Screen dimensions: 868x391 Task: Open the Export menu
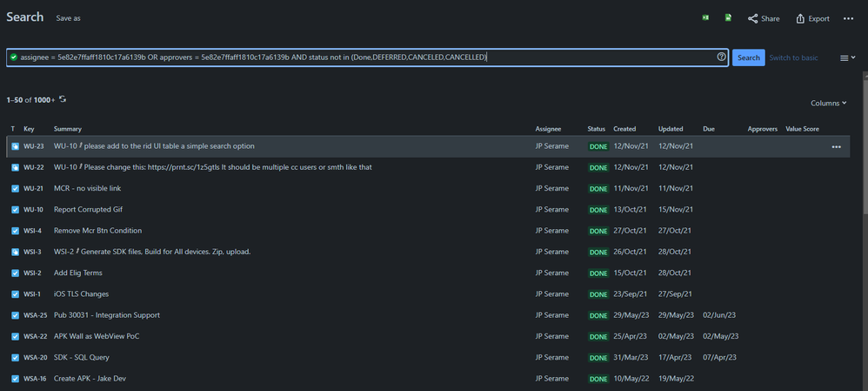pos(812,18)
